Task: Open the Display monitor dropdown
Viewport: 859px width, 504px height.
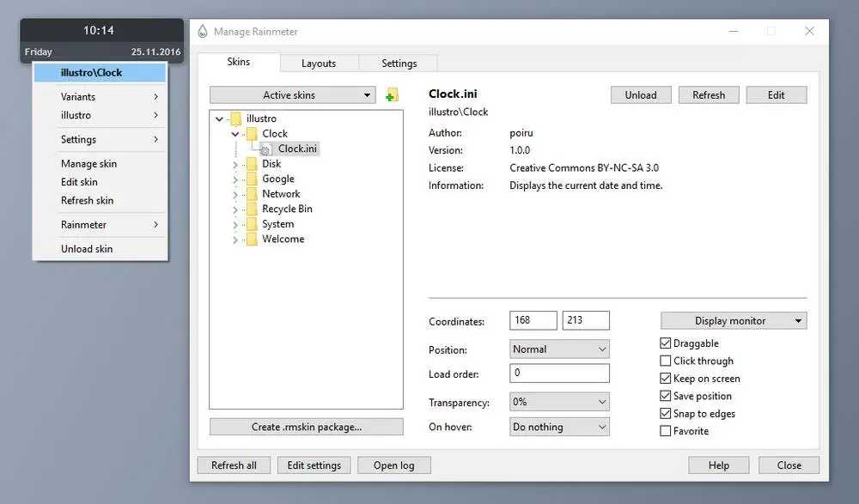Action: [734, 321]
